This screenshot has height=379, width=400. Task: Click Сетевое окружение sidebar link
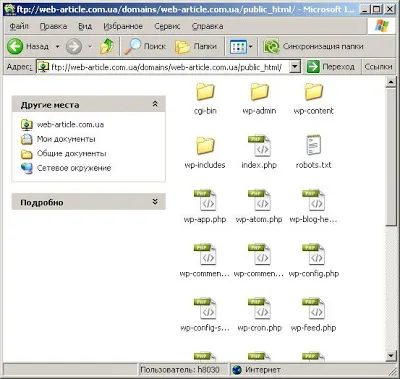pyautogui.click(x=74, y=168)
